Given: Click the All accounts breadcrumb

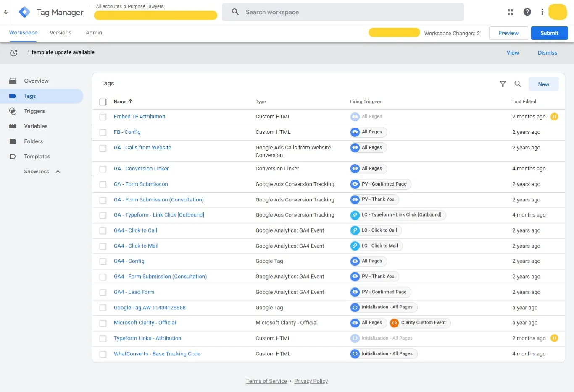Looking at the screenshot, I should click(x=109, y=6).
